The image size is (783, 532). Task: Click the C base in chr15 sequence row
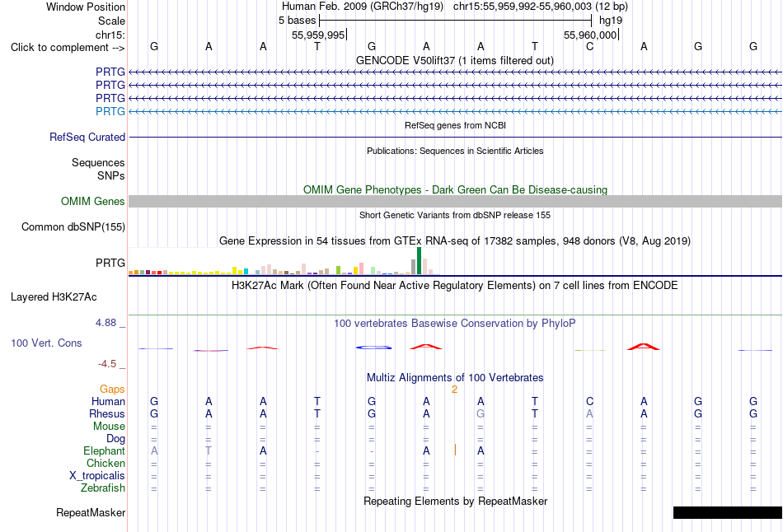point(590,46)
